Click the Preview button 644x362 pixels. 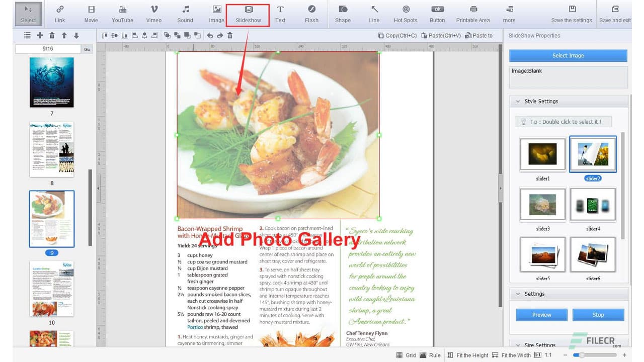pos(541,314)
